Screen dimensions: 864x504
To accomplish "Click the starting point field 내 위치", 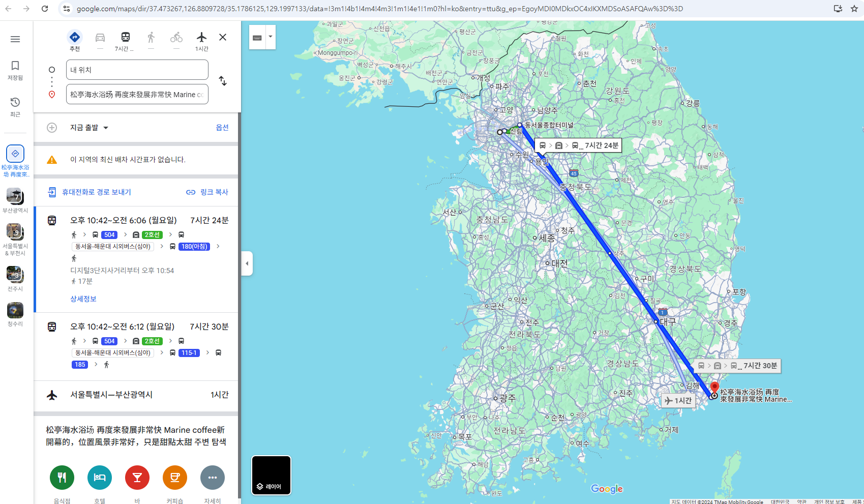I will coord(137,70).
